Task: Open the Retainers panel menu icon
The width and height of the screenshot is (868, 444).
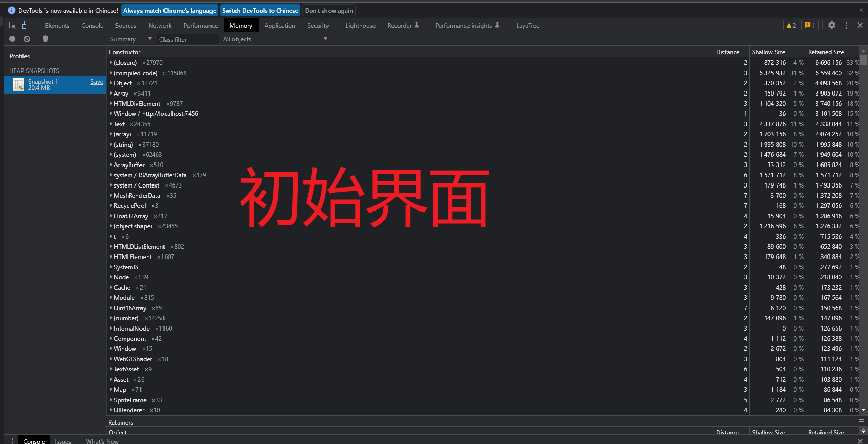Action: 861,422
